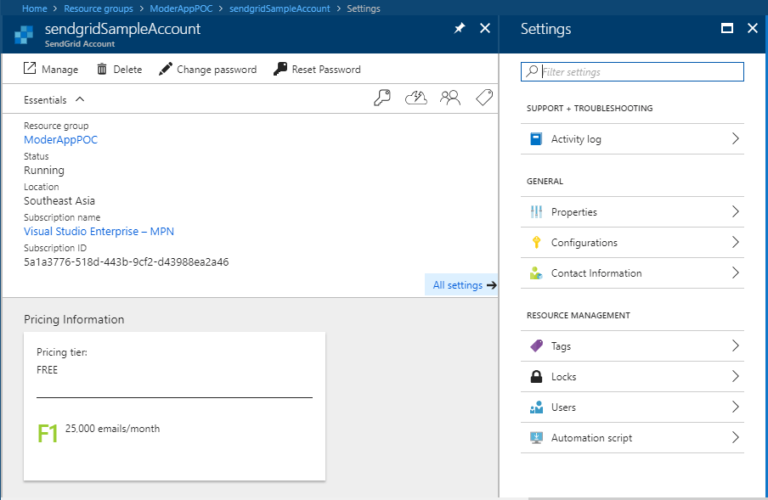The image size is (768, 500).
Task: Click the SendGrid account logo icon
Action: click(24, 34)
